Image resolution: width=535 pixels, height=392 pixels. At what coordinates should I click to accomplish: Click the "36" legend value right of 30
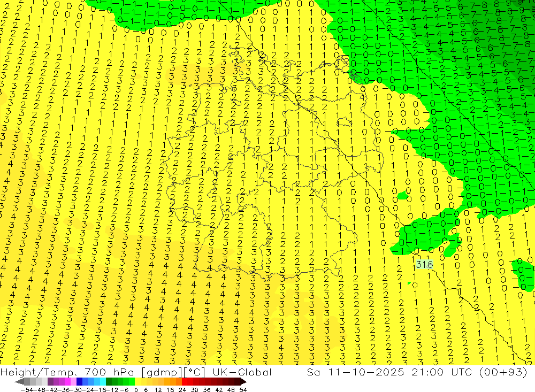(x=207, y=390)
